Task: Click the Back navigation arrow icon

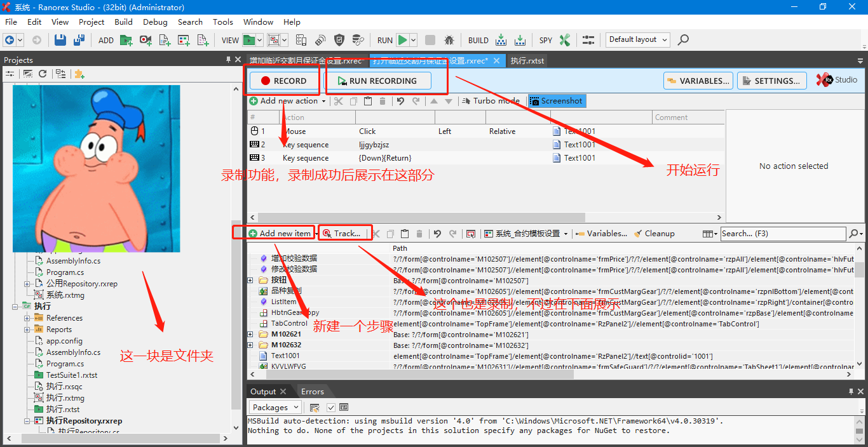Action: click(x=10, y=40)
